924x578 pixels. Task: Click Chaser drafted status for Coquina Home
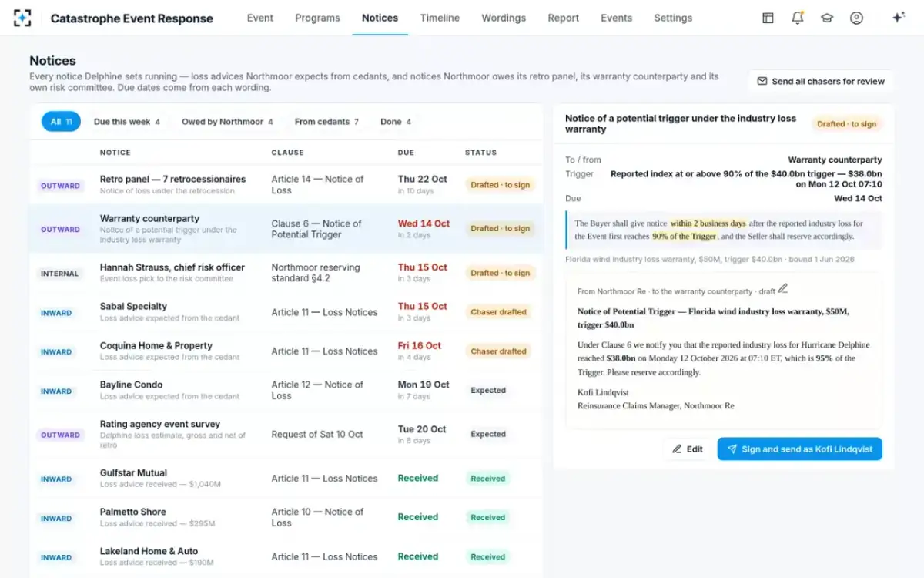click(x=498, y=351)
